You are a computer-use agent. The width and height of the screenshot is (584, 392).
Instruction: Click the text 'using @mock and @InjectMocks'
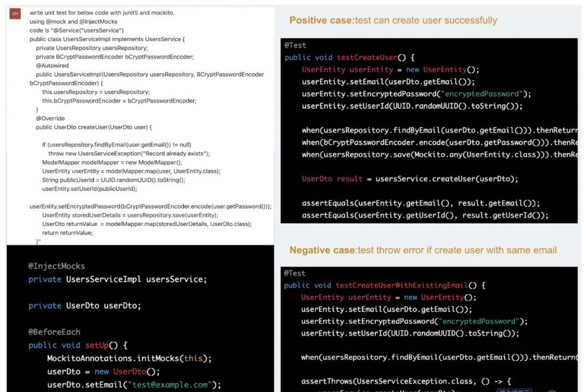click(74, 22)
